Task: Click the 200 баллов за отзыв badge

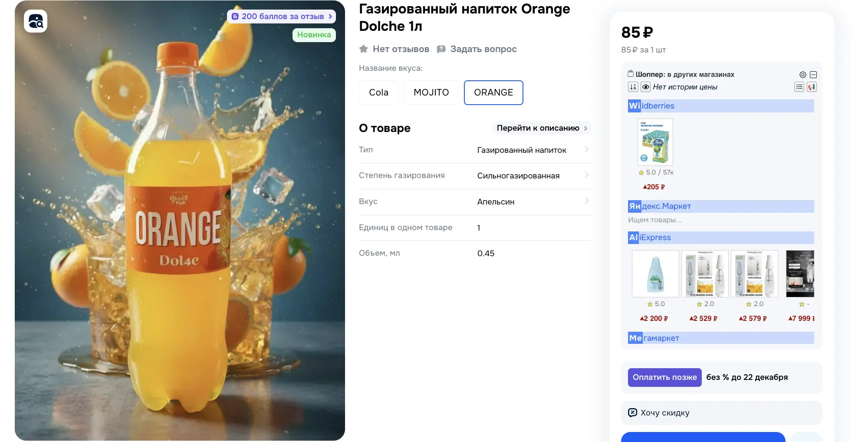Action: click(x=281, y=16)
